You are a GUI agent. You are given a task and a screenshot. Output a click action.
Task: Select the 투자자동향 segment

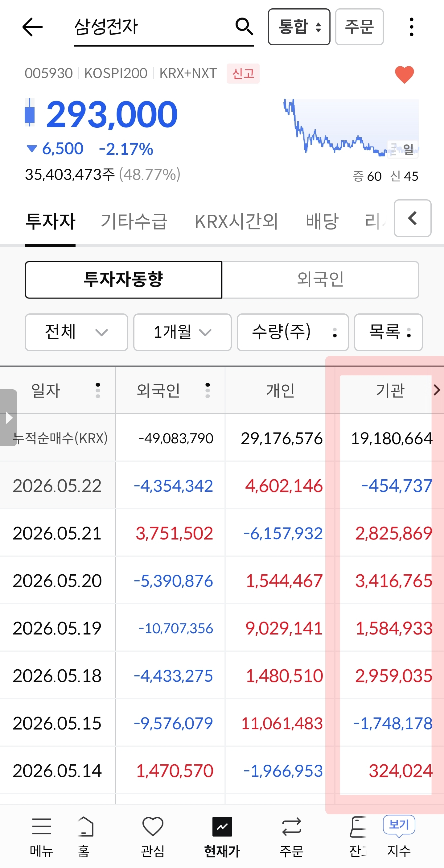123,280
